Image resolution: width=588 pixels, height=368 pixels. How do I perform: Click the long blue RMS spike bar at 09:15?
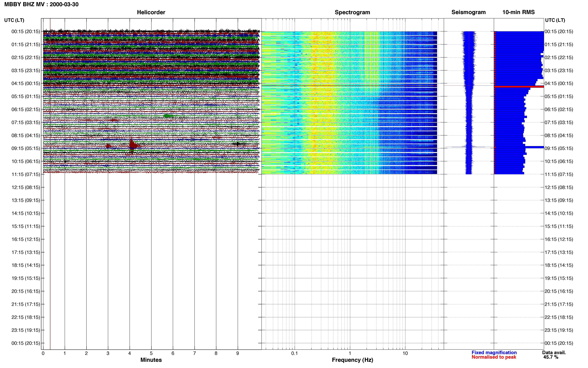click(x=519, y=147)
